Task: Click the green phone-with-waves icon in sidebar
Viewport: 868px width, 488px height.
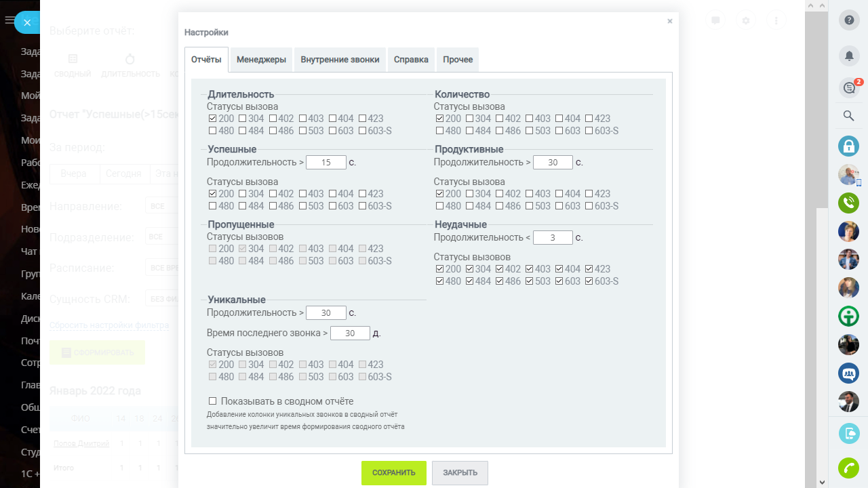Action: (848, 203)
